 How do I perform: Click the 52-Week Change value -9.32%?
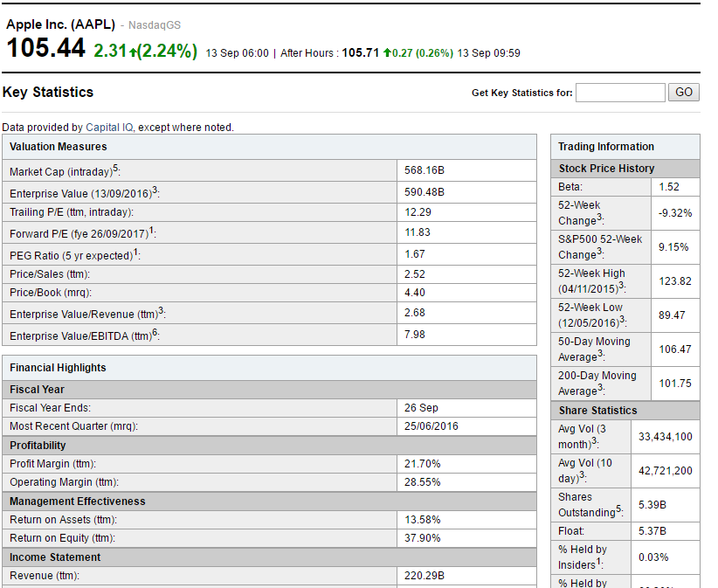coord(675,213)
